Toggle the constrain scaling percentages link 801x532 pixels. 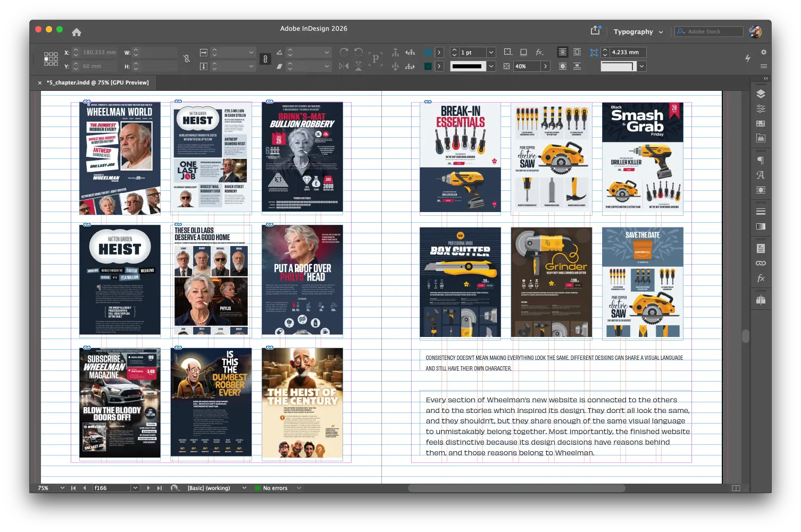click(265, 59)
